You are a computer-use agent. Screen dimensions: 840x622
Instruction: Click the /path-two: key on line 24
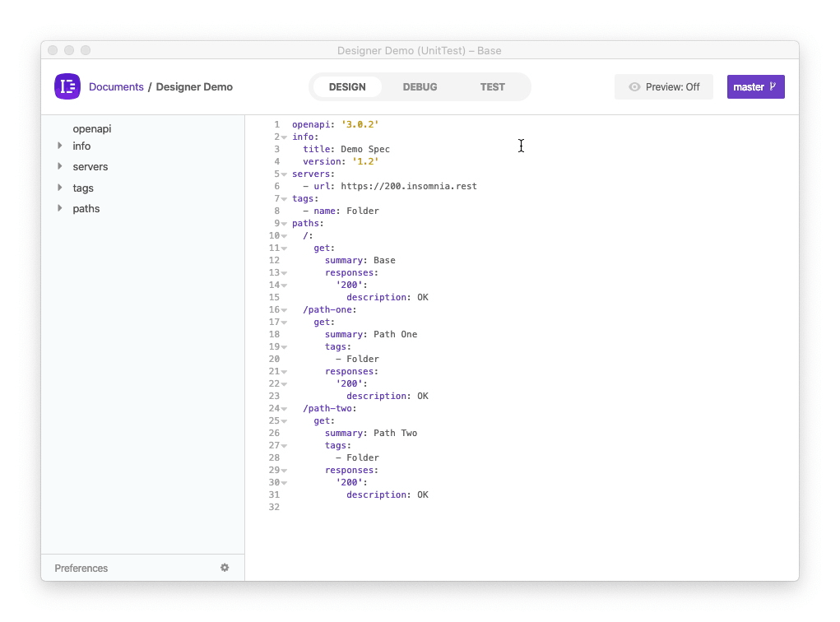coord(330,408)
